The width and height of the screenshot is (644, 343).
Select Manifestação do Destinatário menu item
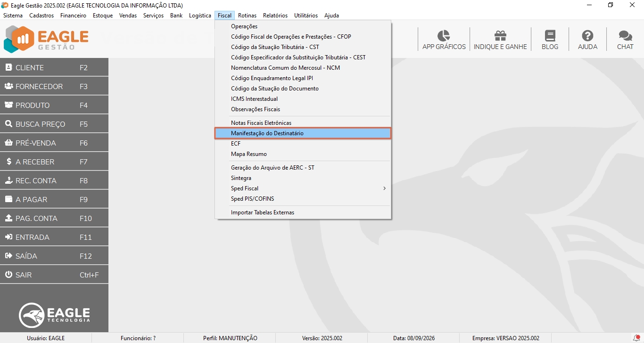click(303, 133)
